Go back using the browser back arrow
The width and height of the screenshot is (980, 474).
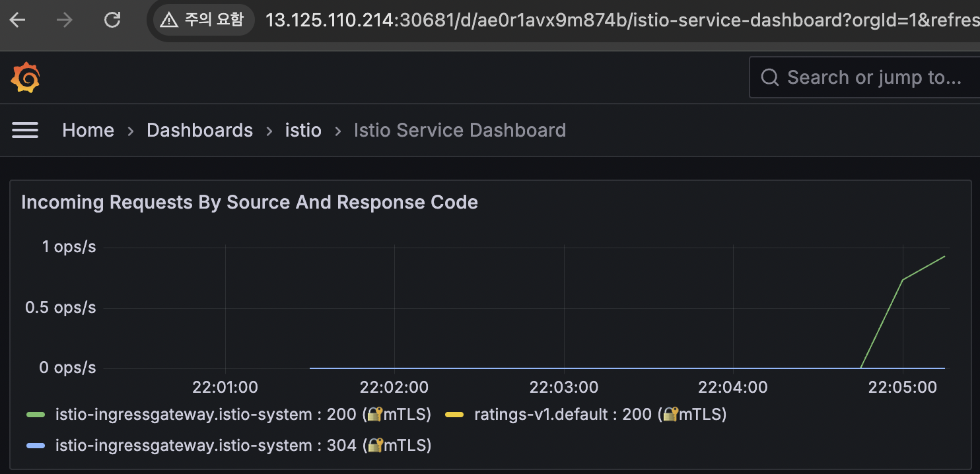17,20
